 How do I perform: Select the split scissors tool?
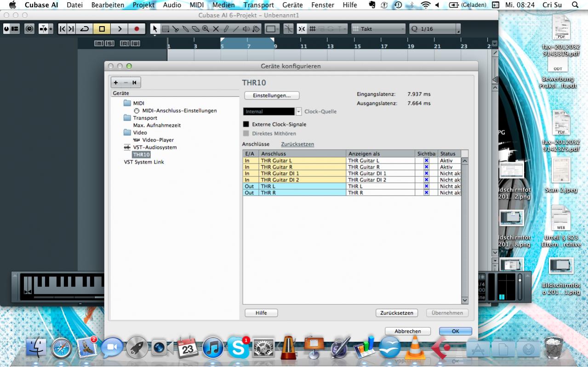[x=176, y=28]
